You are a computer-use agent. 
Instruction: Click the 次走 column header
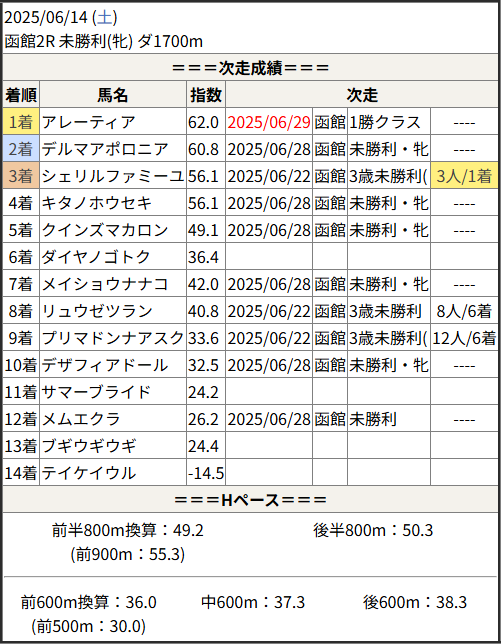[362, 95]
